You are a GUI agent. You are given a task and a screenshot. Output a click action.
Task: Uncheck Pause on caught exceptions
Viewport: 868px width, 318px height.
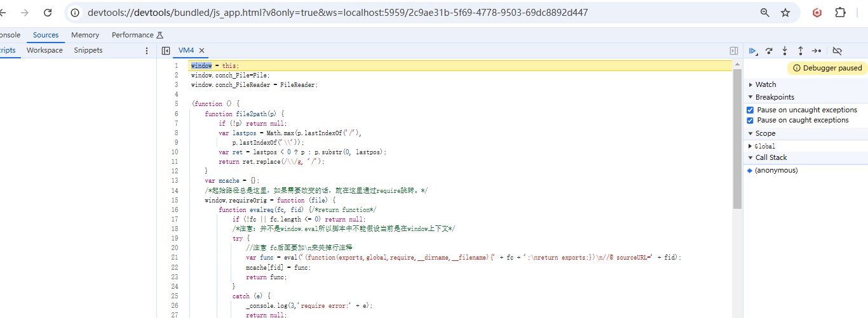[x=750, y=120]
